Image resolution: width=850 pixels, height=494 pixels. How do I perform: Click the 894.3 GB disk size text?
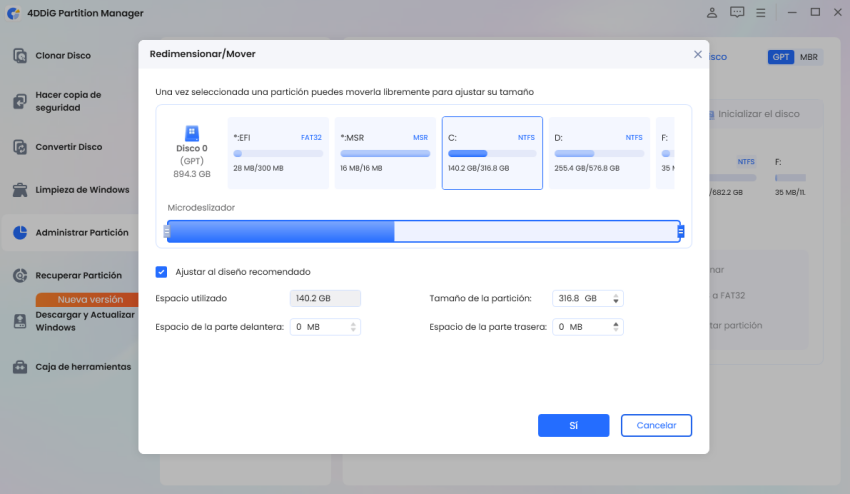(192, 174)
